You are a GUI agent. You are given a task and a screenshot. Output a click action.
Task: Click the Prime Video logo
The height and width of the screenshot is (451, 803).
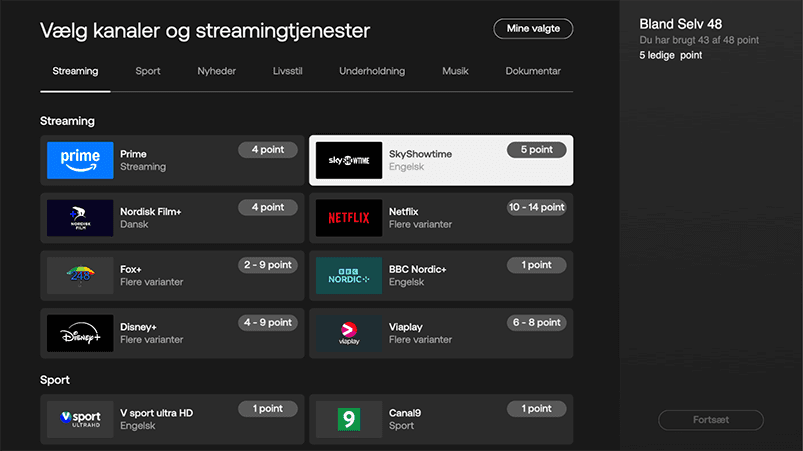coord(80,160)
